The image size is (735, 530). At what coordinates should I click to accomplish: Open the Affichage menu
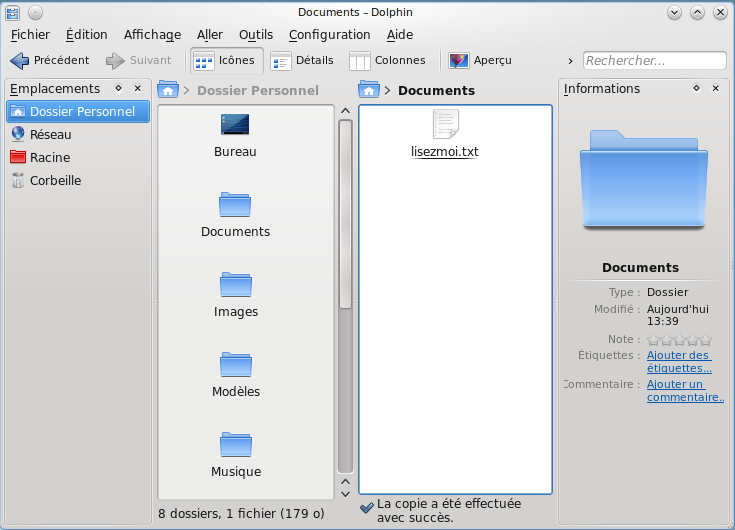tap(152, 35)
